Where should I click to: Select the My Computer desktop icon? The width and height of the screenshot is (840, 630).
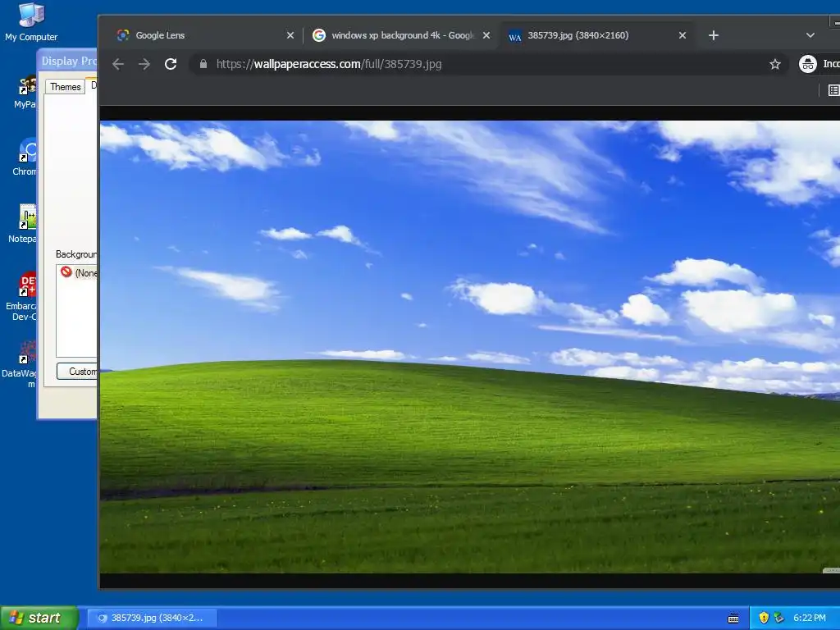point(31,21)
